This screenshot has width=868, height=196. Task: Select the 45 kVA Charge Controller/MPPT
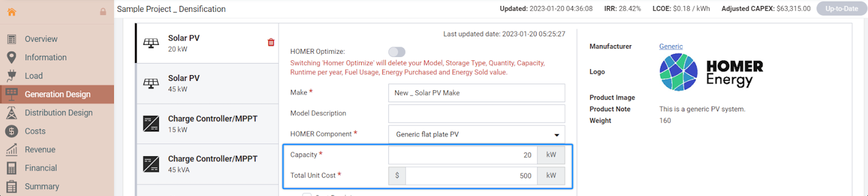point(207,164)
